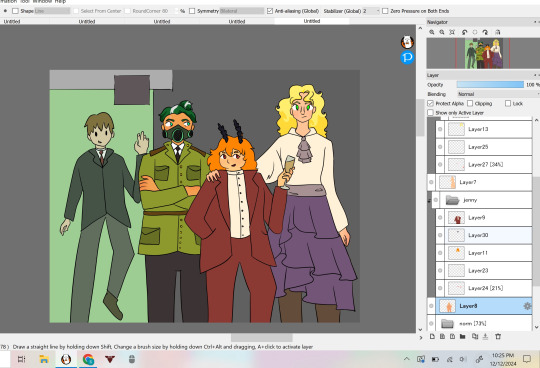Click the volume icon in system tray
Viewport: 540px width, 368px height.
pyautogui.click(x=463, y=359)
